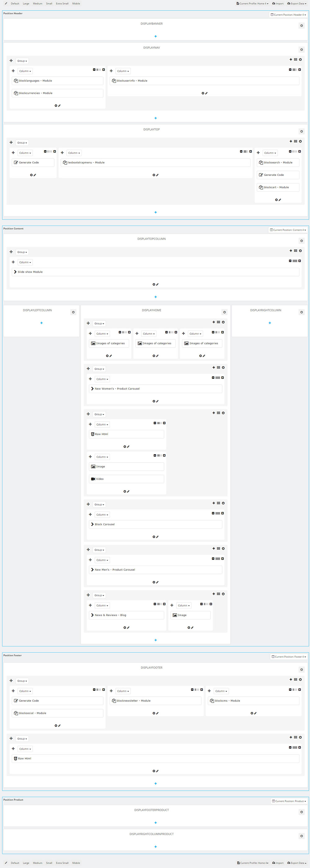Click pencil edit icon under blockuserinfo module
This screenshot has width=310, height=868.
(206, 93)
